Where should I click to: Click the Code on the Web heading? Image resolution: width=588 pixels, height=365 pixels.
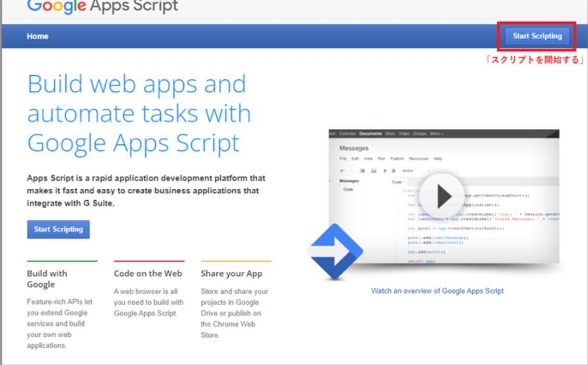coord(148,274)
